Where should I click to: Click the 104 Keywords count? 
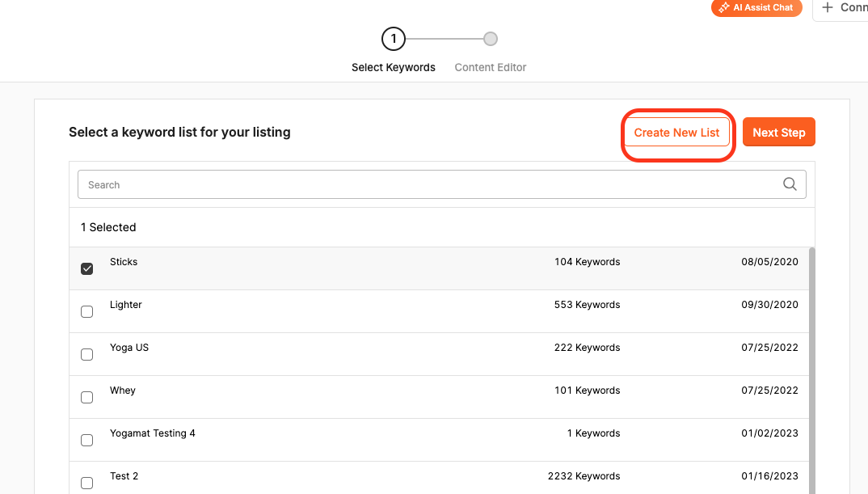pyautogui.click(x=588, y=262)
